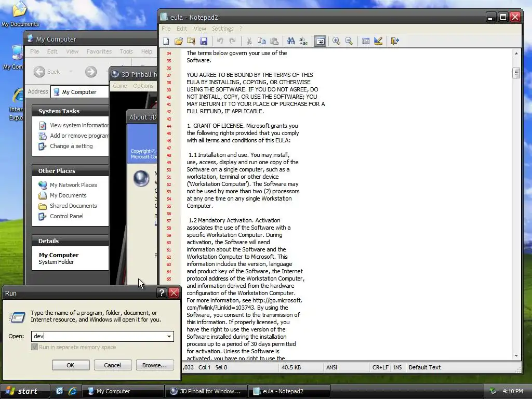Click the Notepad2 scrollbar up arrow
This screenshot has height=399, width=532.
pos(516,54)
